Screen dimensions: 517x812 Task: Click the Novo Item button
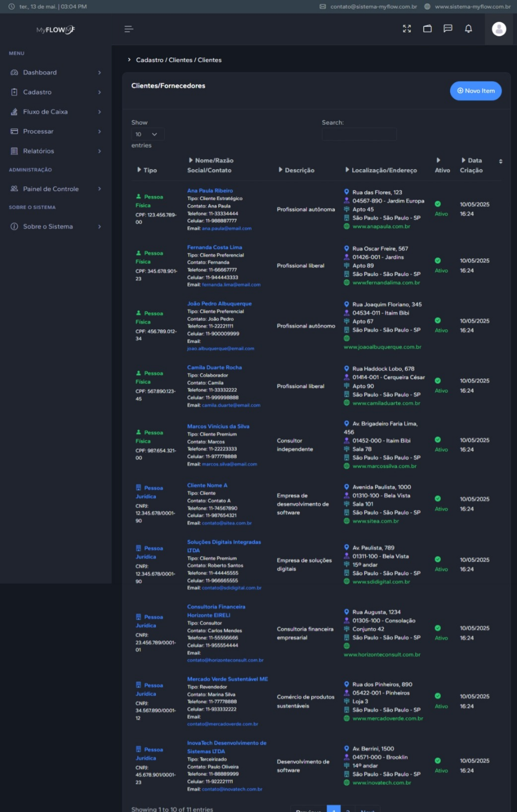[476, 91]
